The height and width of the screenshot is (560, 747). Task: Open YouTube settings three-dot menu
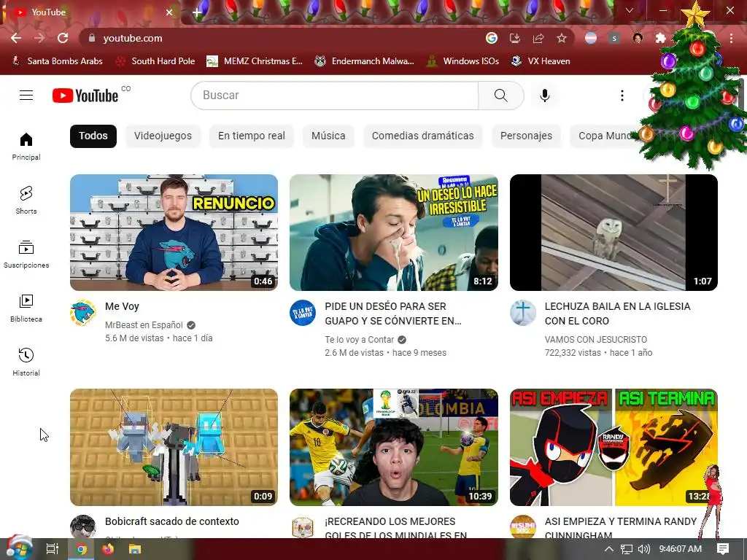[x=622, y=96]
